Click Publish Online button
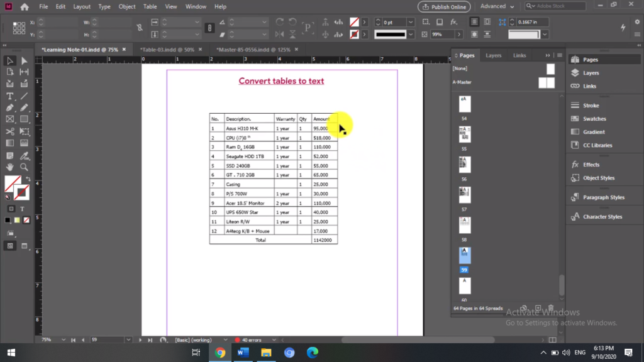The width and height of the screenshot is (644, 362). 444,6
